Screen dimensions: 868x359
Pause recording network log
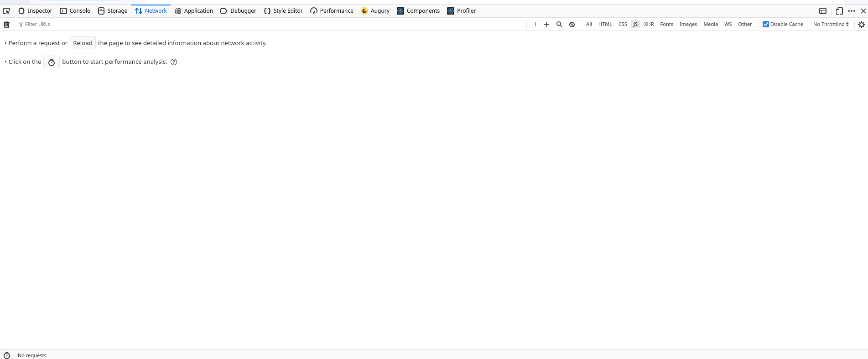(534, 25)
